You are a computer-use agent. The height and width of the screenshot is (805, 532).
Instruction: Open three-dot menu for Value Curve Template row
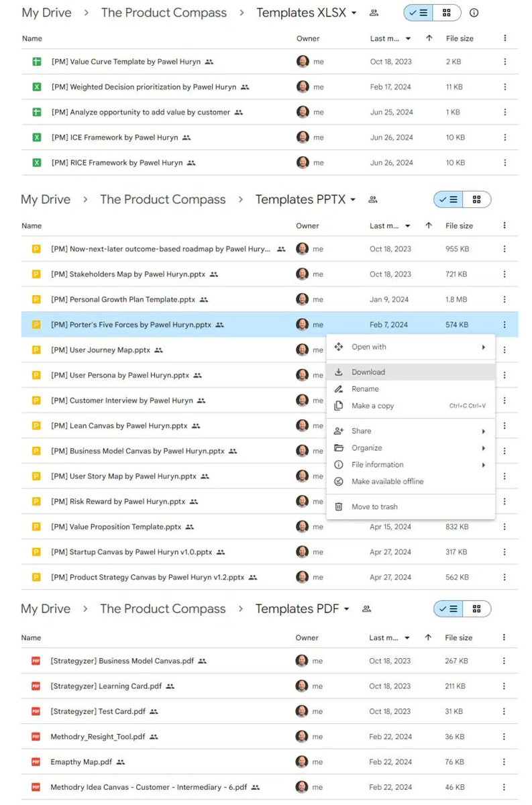(504, 62)
